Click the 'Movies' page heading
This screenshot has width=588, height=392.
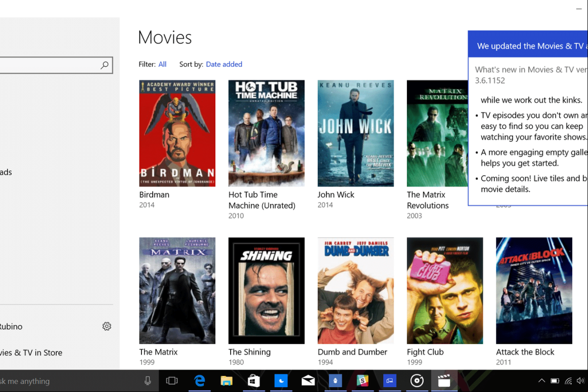tap(165, 37)
